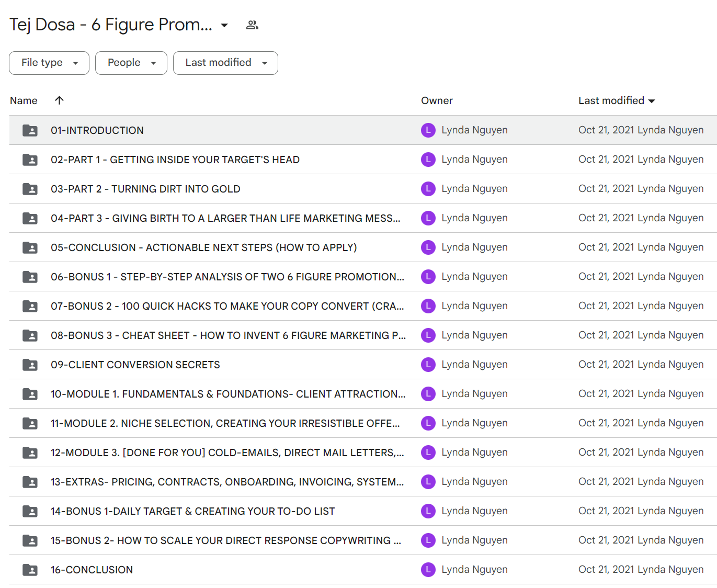Click Oct 21, 2021 date in 01-INTRODUCTION row
This screenshot has width=717, height=588.
[606, 130]
